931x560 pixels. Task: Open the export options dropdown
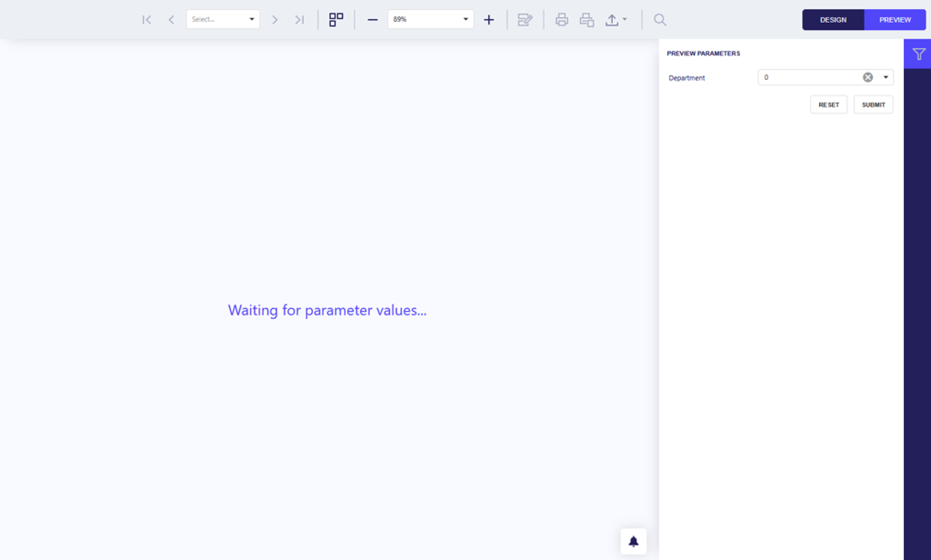click(x=616, y=20)
